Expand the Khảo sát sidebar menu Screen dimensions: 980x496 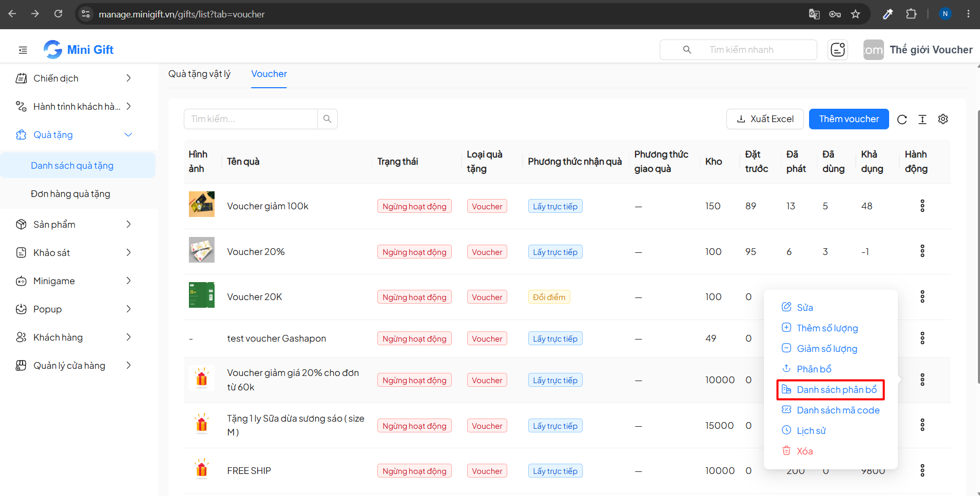(73, 253)
